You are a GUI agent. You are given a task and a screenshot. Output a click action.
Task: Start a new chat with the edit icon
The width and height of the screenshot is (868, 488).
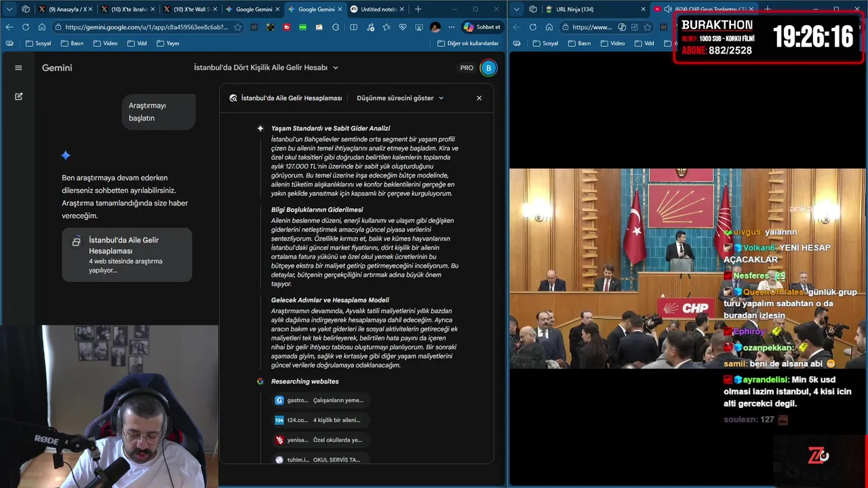pyautogui.click(x=18, y=96)
